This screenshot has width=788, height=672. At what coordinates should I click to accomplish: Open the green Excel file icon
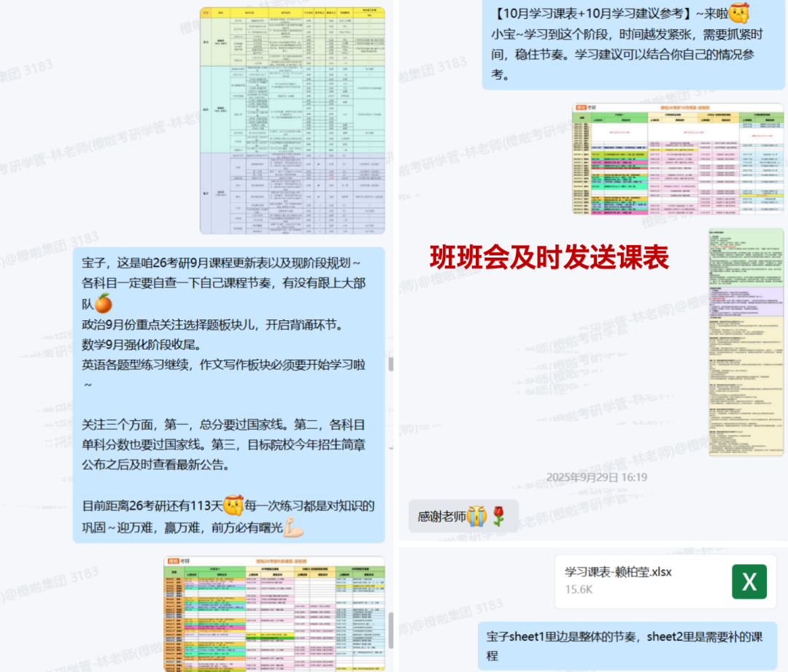point(749,582)
